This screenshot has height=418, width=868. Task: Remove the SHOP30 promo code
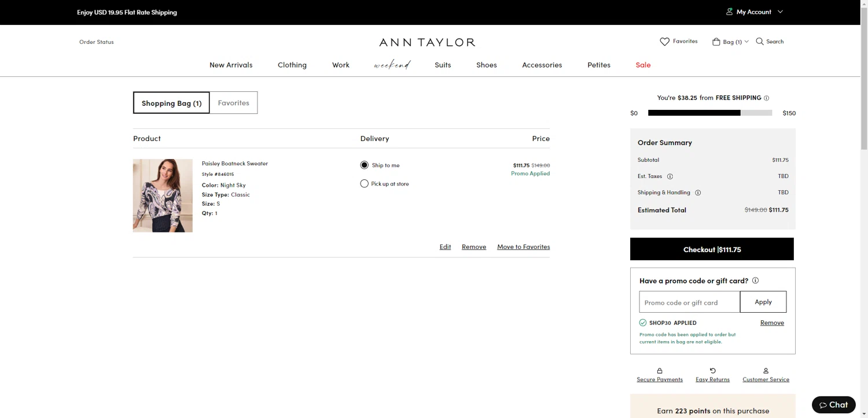(772, 323)
